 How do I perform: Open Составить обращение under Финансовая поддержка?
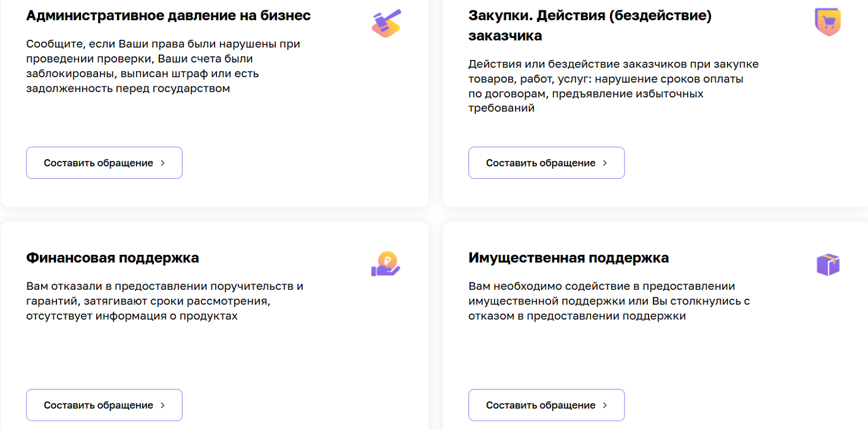click(x=104, y=405)
